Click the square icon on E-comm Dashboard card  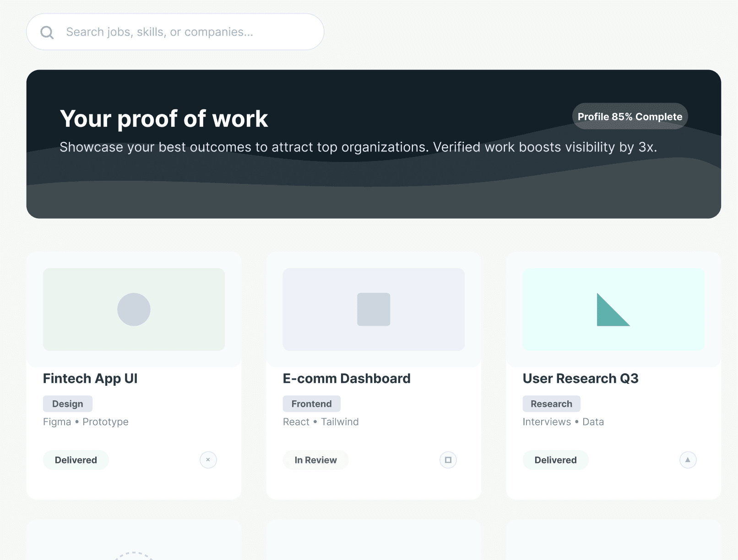pyautogui.click(x=448, y=460)
